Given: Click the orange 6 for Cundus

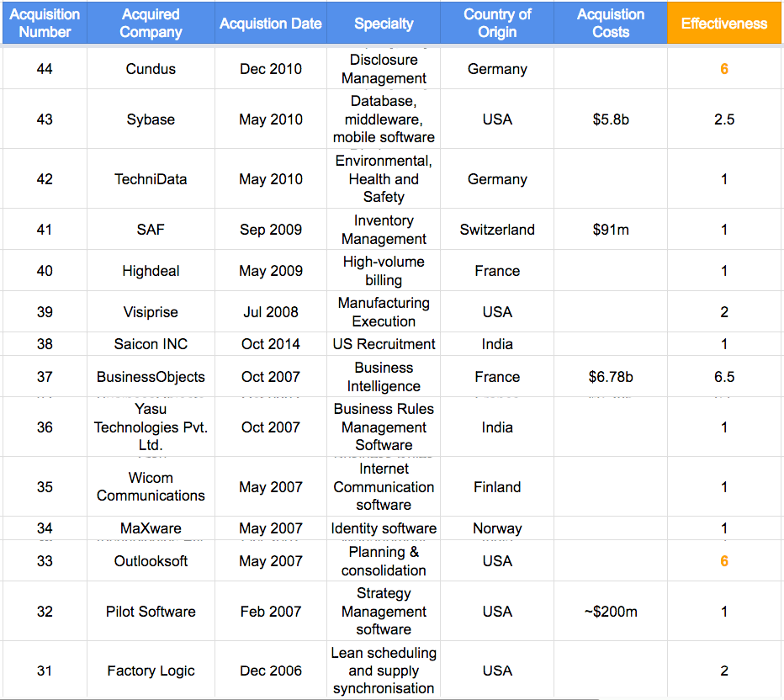Looking at the screenshot, I should point(724,68).
